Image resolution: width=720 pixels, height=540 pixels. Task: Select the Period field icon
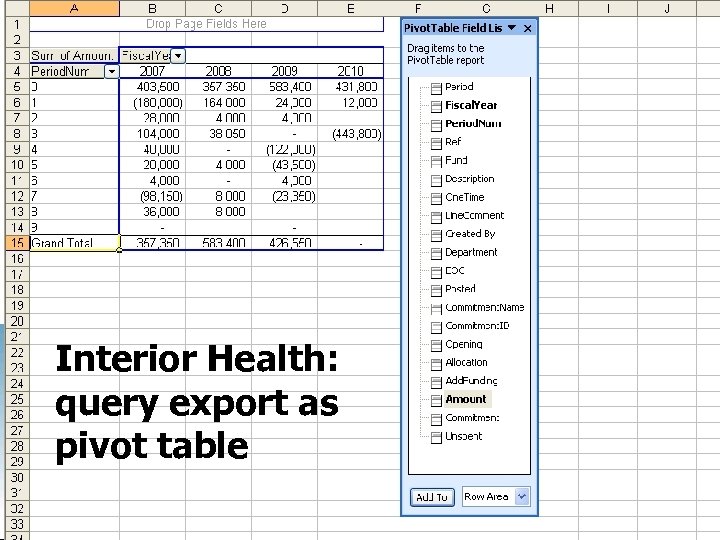436,88
